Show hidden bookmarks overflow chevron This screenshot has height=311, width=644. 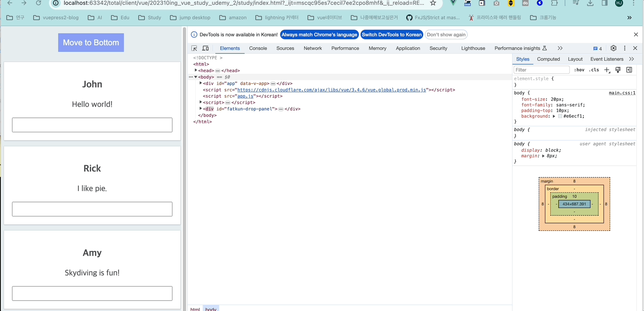[x=630, y=18]
